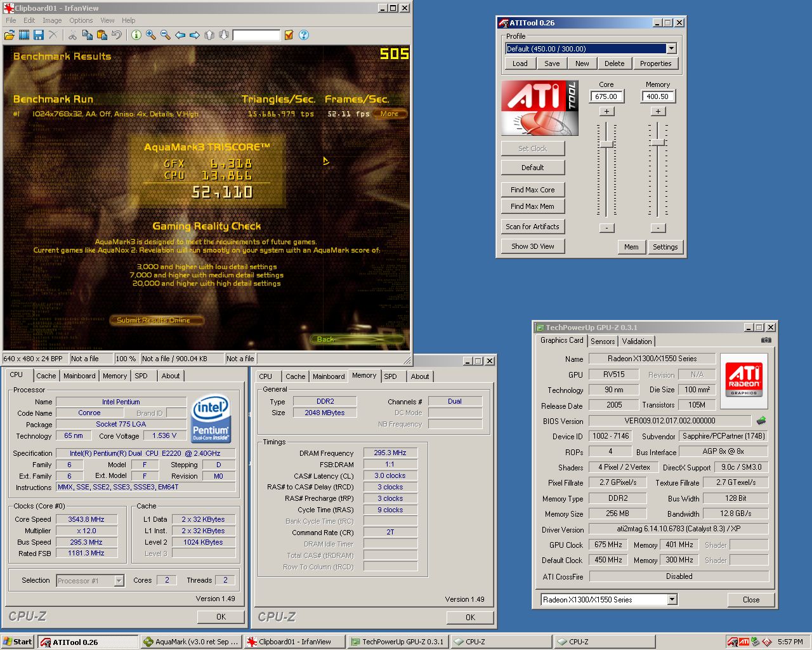
Task: Click the Delete profile button in ATITool
Action: coord(614,63)
